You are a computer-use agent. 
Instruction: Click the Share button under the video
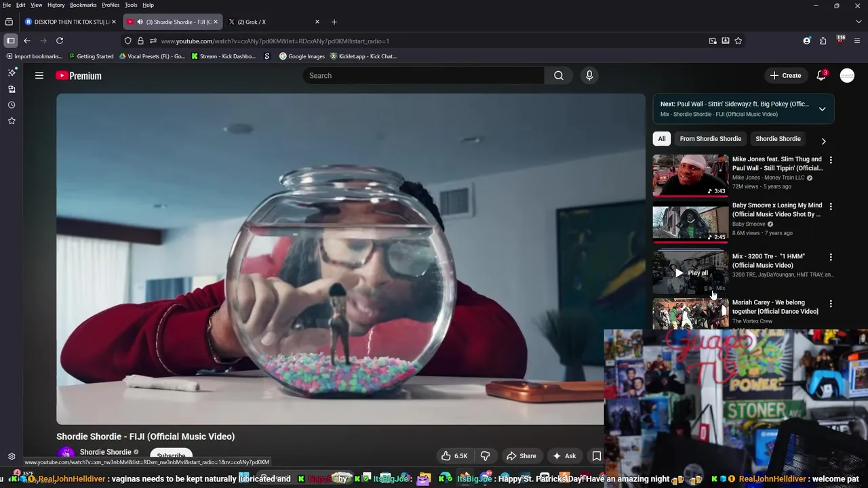(x=521, y=456)
